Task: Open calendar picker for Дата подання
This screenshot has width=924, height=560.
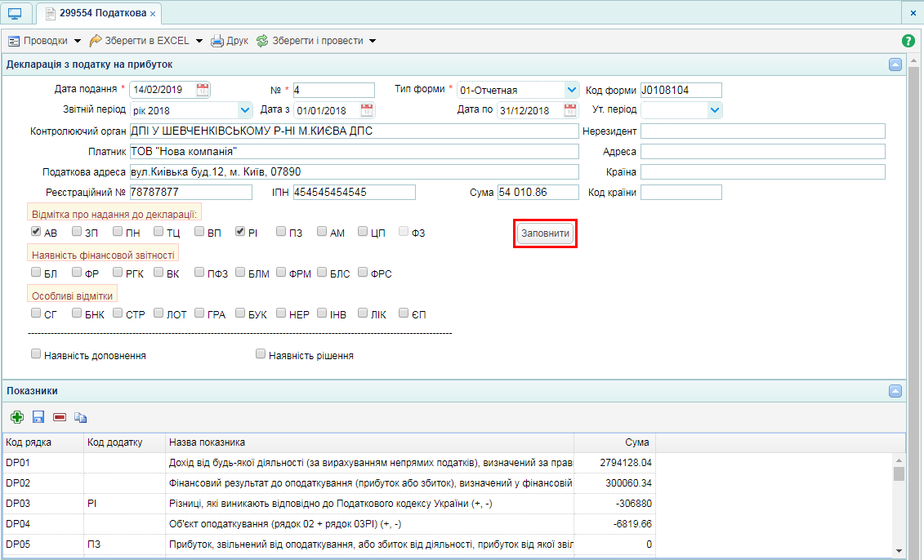Action: pyautogui.click(x=202, y=90)
